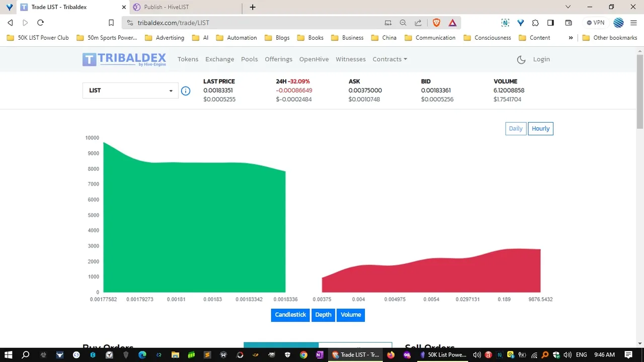Click the install app icon in address bar
This screenshot has height=362, width=644.
click(388, 23)
